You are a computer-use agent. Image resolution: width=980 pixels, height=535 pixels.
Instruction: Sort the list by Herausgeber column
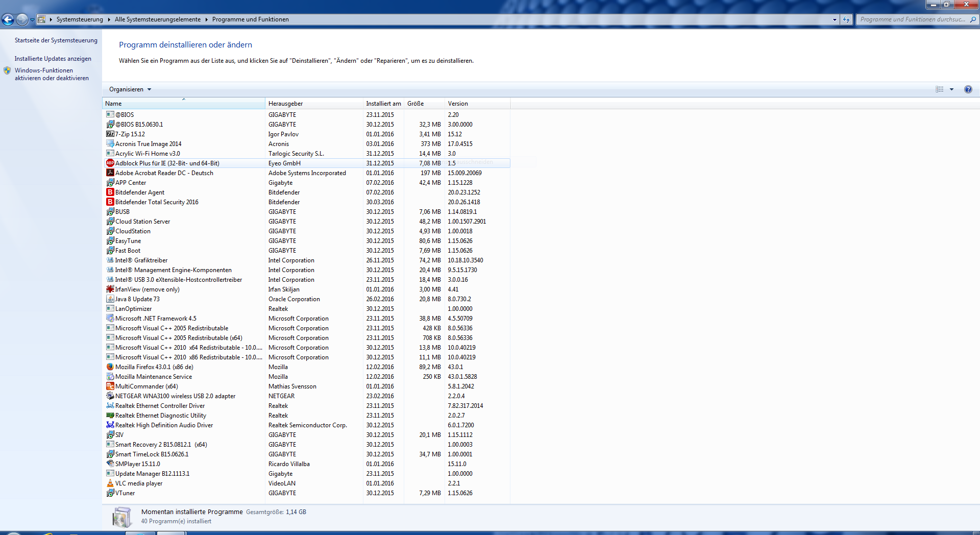click(x=314, y=104)
